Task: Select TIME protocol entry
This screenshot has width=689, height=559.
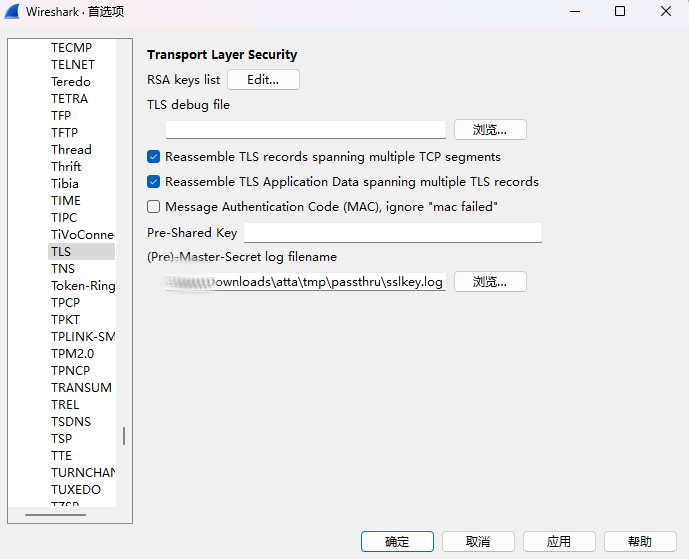Action: (66, 201)
